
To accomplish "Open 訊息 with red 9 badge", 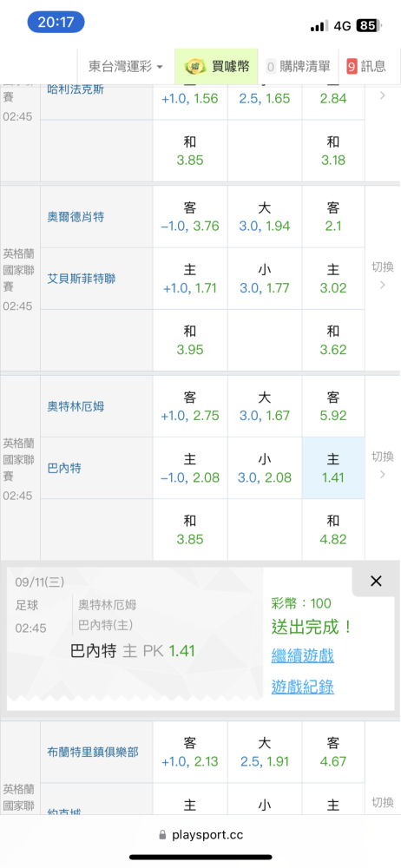I will pyautogui.click(x=366, y=67).
